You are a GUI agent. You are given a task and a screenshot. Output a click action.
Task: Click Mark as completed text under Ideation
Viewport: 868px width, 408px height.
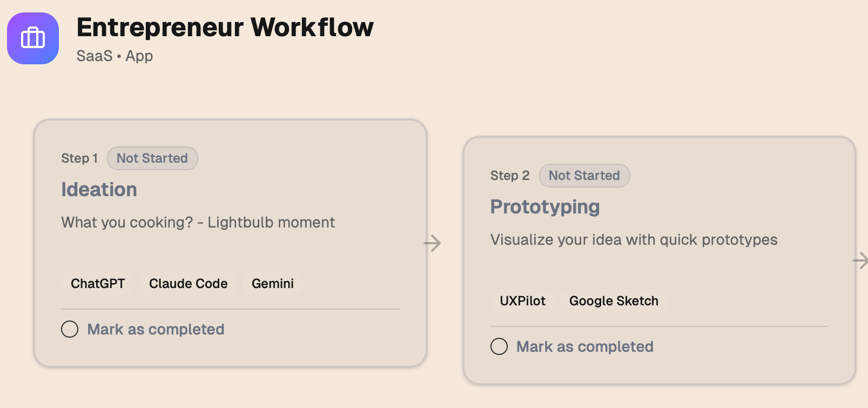click(156, 329)
